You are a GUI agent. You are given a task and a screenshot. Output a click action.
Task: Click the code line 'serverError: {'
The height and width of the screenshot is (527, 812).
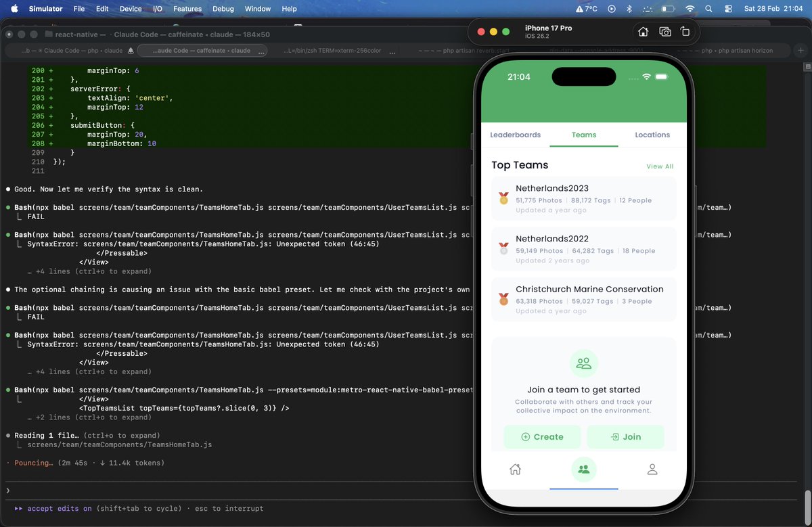[101, 89]
